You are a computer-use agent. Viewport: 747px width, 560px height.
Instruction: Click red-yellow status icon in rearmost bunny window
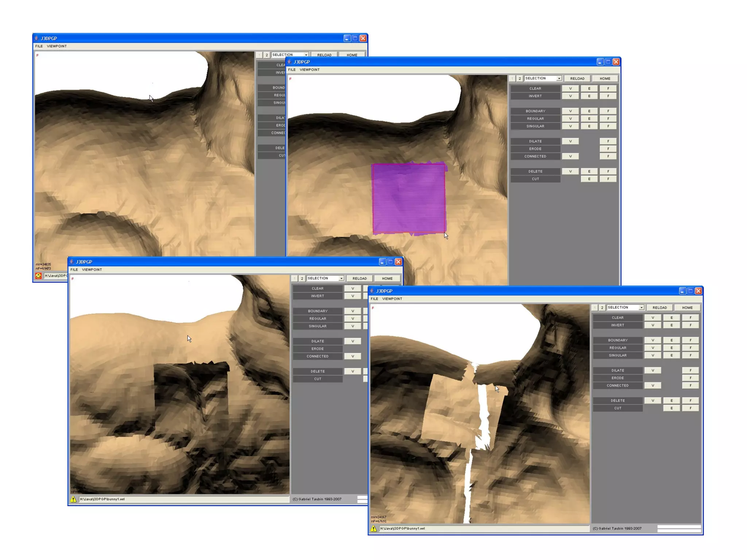coord(38,276)
